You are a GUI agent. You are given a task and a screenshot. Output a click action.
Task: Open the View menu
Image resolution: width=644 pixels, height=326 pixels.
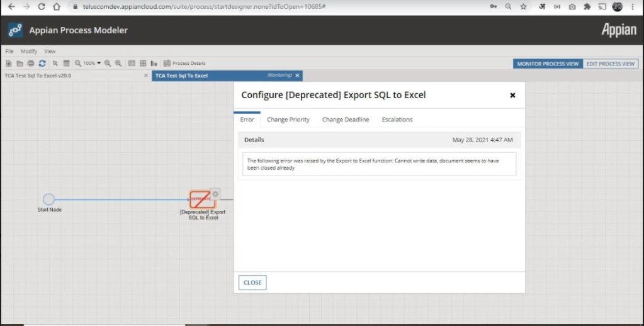50,52
